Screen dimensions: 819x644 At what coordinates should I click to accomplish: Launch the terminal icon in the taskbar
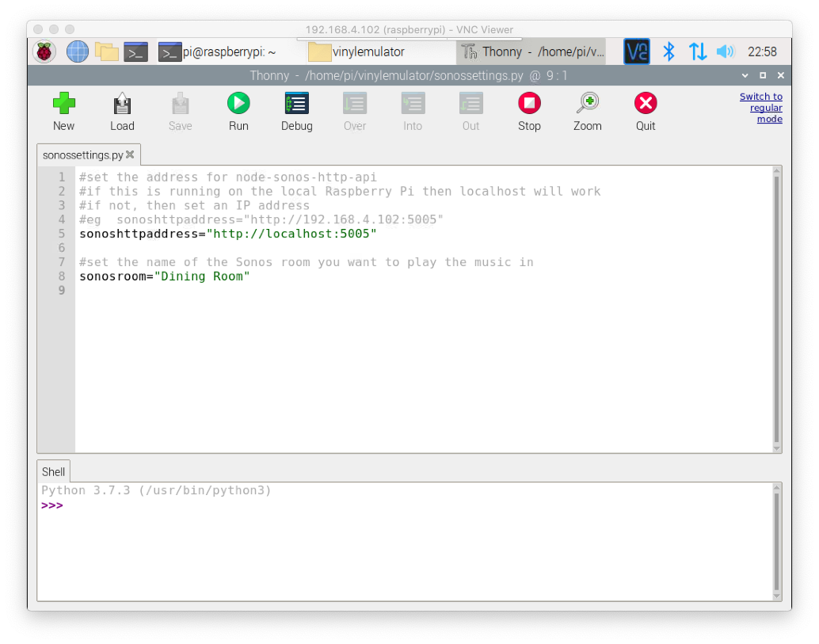135,51
